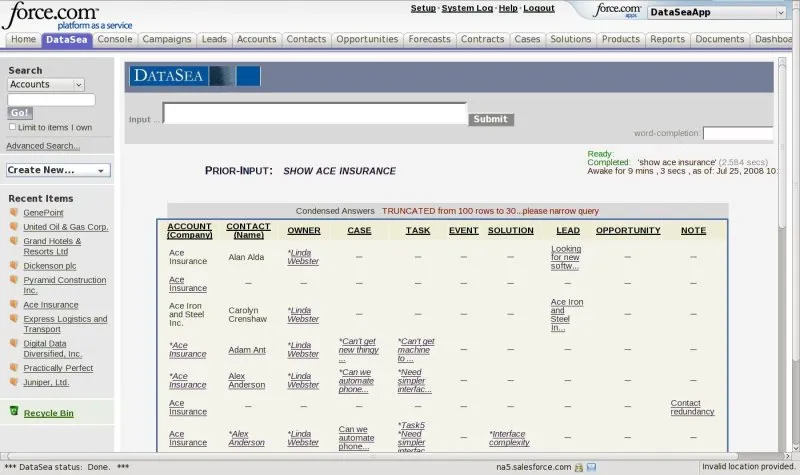Open the '*Interface complexity' solution link

(509, 438)
